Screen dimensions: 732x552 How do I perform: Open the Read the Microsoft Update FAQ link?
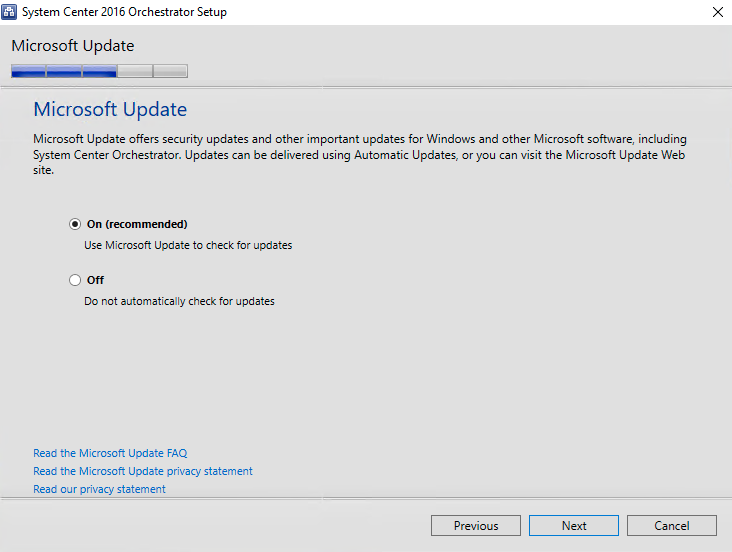pos(110,453)
